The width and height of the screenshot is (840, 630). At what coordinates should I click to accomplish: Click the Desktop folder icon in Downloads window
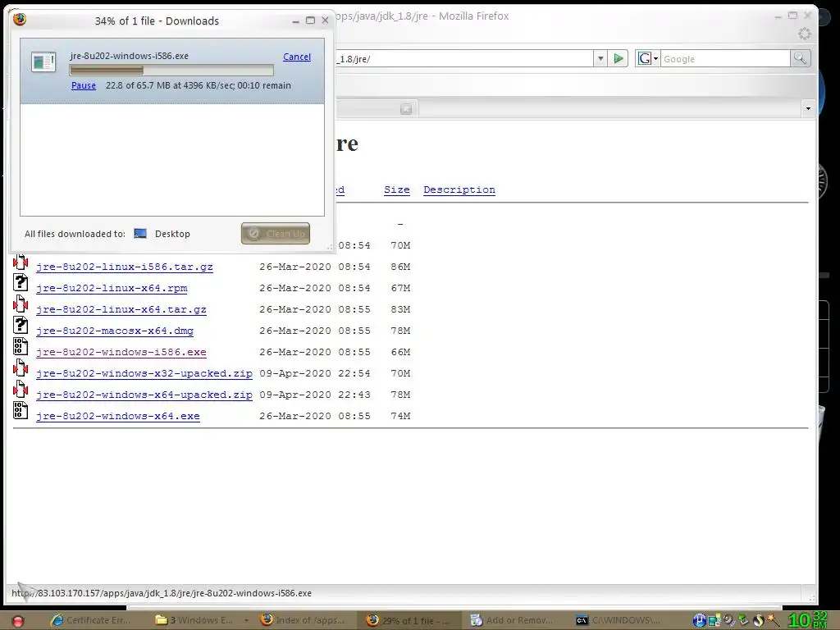(140, 234)
